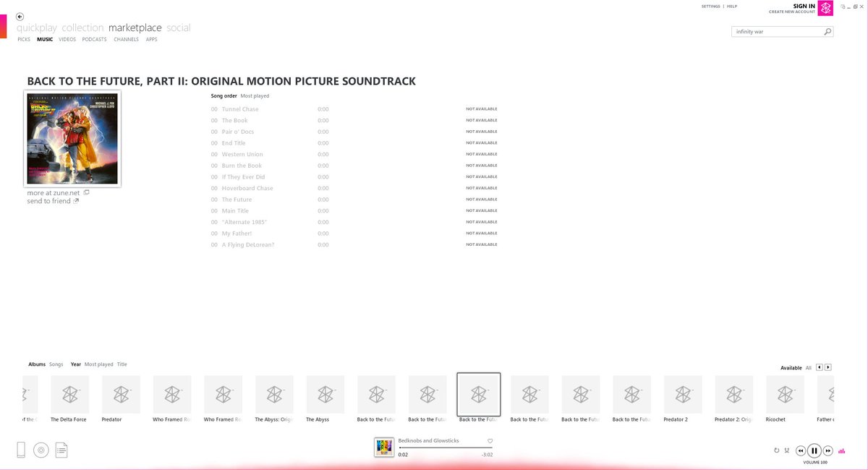Toggle repeat playback
The width and height of the screenshot is (868, 470).
click(x=777, y=450)
